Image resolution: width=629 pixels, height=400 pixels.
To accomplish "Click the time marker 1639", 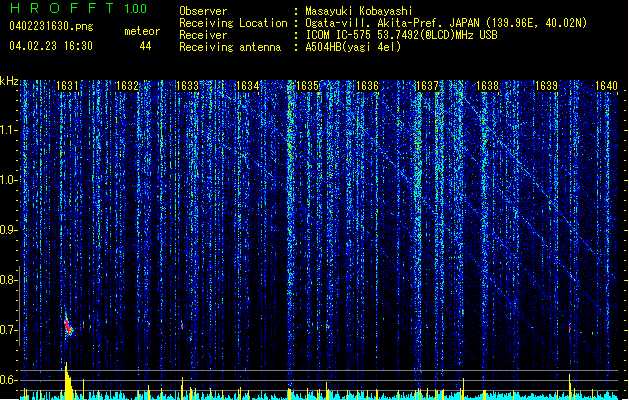I will [546, 86].
